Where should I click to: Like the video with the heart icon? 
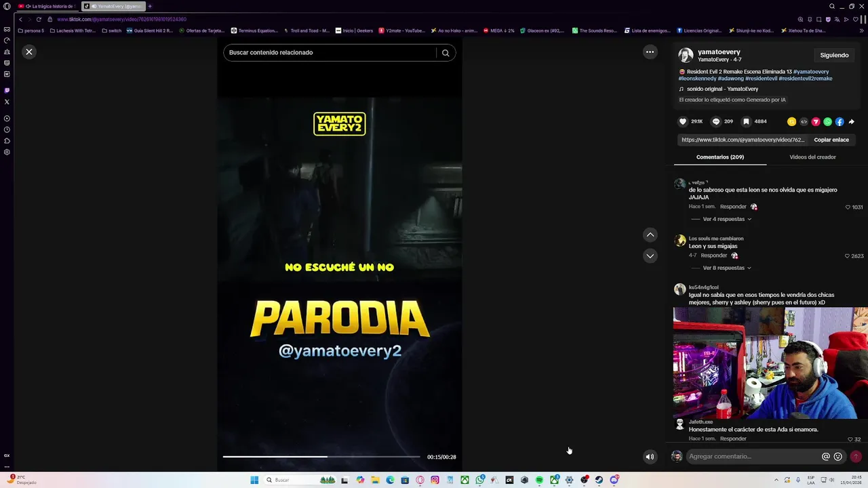point(683,121)
